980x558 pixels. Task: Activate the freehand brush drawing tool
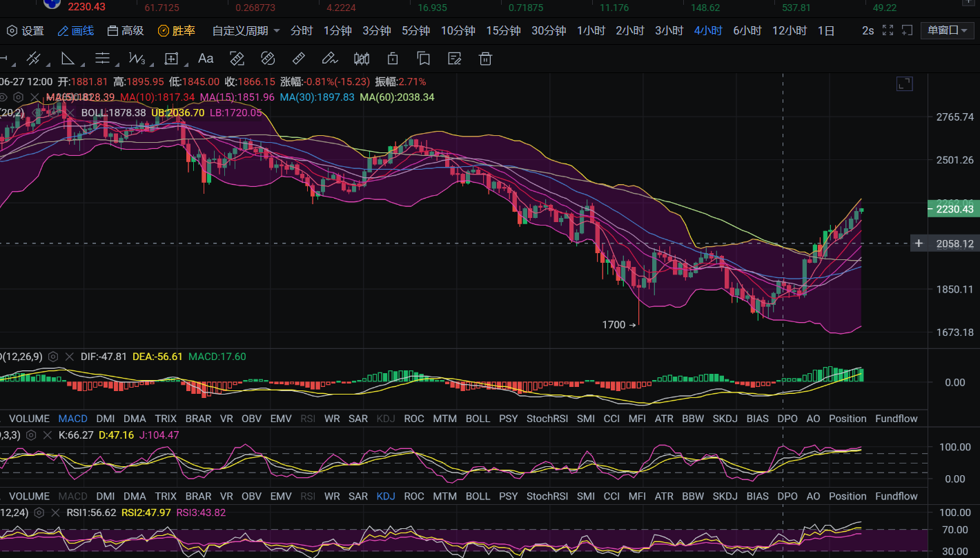pyautogui.click(x=330, y=59)
